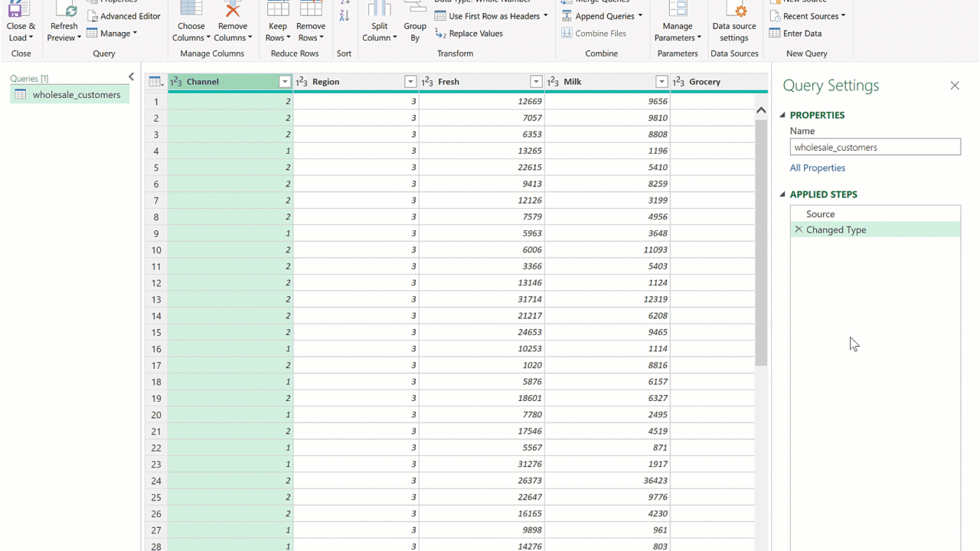Collapse the Applied Steps section

click(782, 194)
